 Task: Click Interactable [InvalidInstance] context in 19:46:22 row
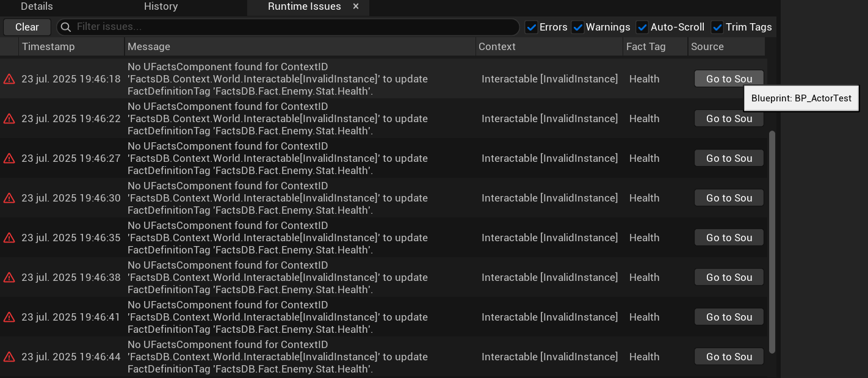click(549, 118)
